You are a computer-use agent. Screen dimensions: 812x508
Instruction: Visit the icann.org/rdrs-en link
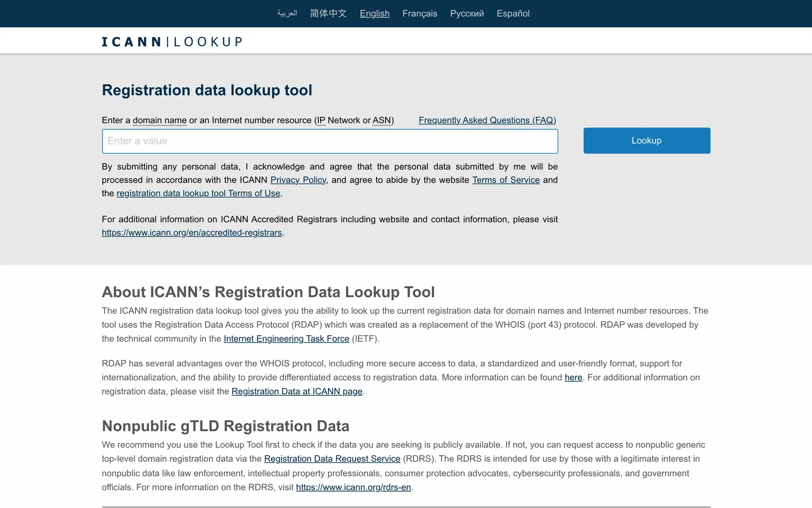[353, 487]
